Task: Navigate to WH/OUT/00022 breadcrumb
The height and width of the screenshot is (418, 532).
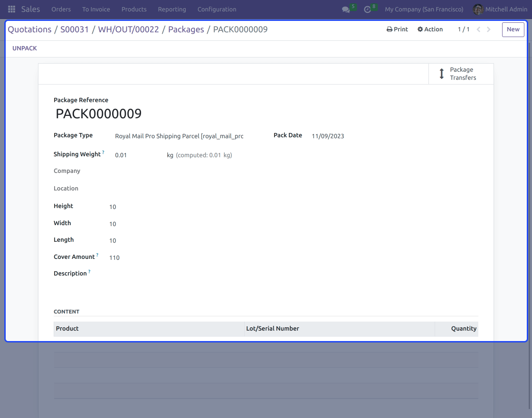Action: click(128, 29)
